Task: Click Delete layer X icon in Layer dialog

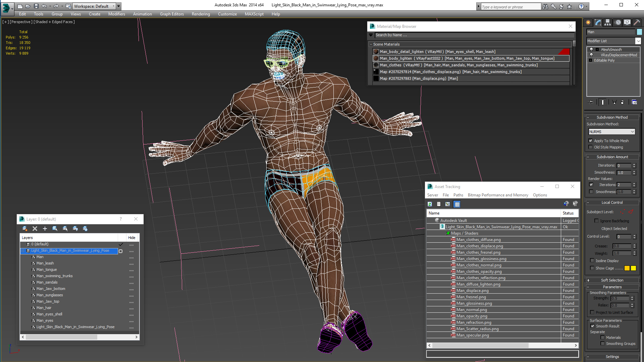Action: (x=35, y=229)
